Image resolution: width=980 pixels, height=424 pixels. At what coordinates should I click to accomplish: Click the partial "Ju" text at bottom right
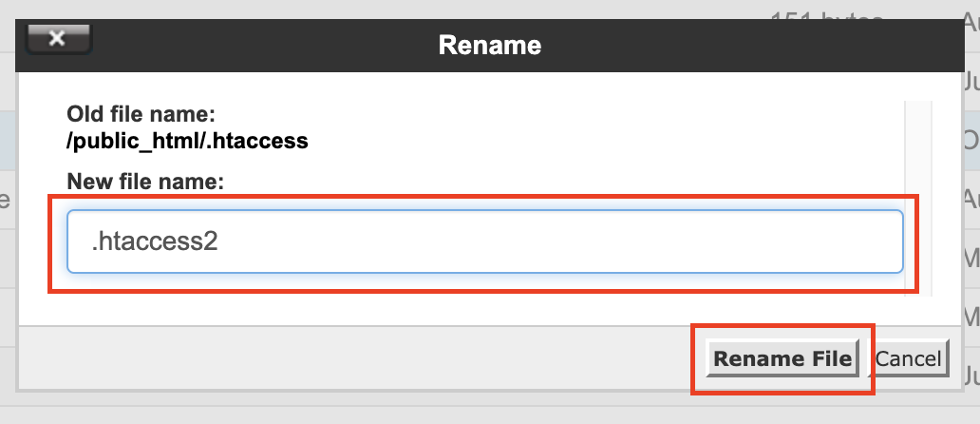[971, 374]
